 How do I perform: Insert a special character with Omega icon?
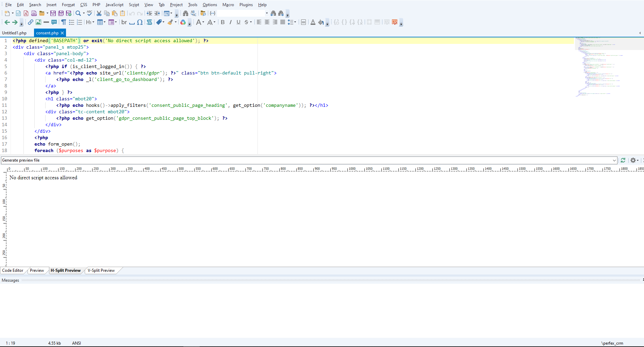tap(140, 22)
